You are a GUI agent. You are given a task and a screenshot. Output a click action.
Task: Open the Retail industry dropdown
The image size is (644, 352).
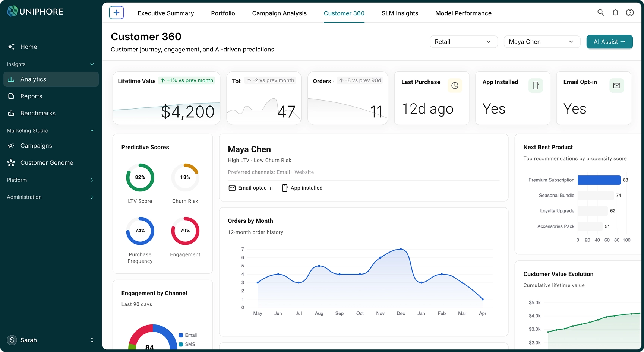464,42
